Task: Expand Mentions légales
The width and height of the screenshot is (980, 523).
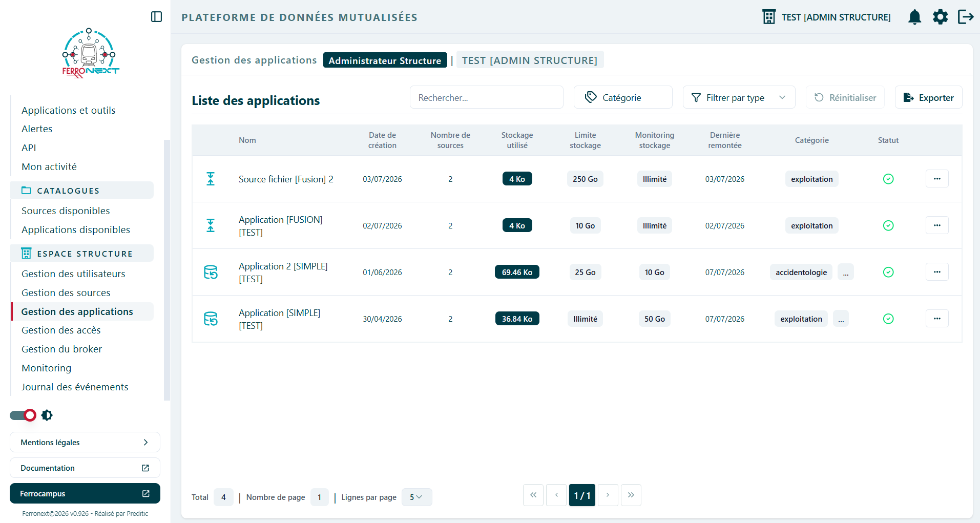Action: (85, 442)
